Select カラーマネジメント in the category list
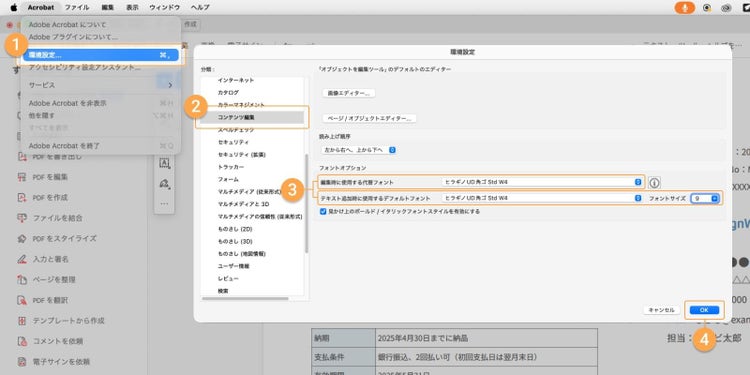This screenshot has height=375, width=750. [x=241, y=105]
